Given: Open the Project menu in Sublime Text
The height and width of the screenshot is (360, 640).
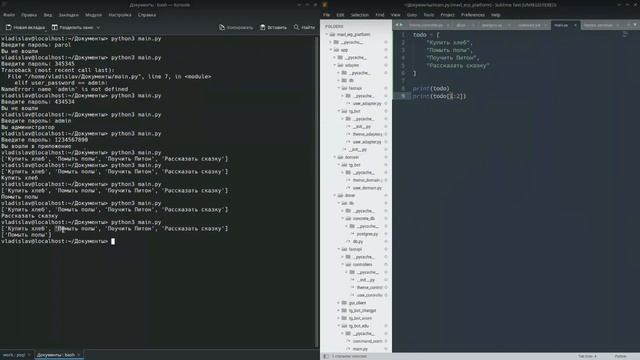Looking at the screenshot, I should 447,15.
